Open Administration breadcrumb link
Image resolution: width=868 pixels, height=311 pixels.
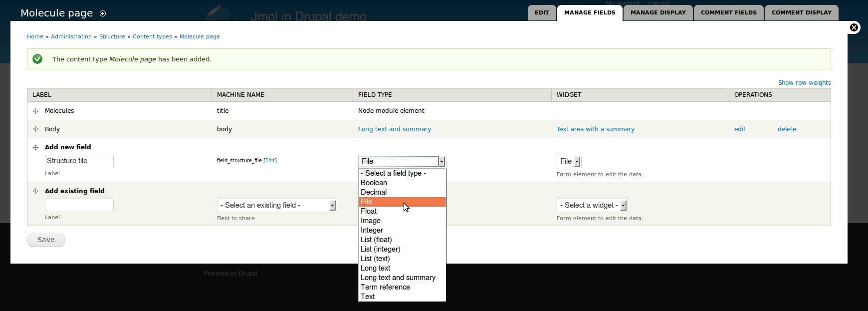[71, 36]
